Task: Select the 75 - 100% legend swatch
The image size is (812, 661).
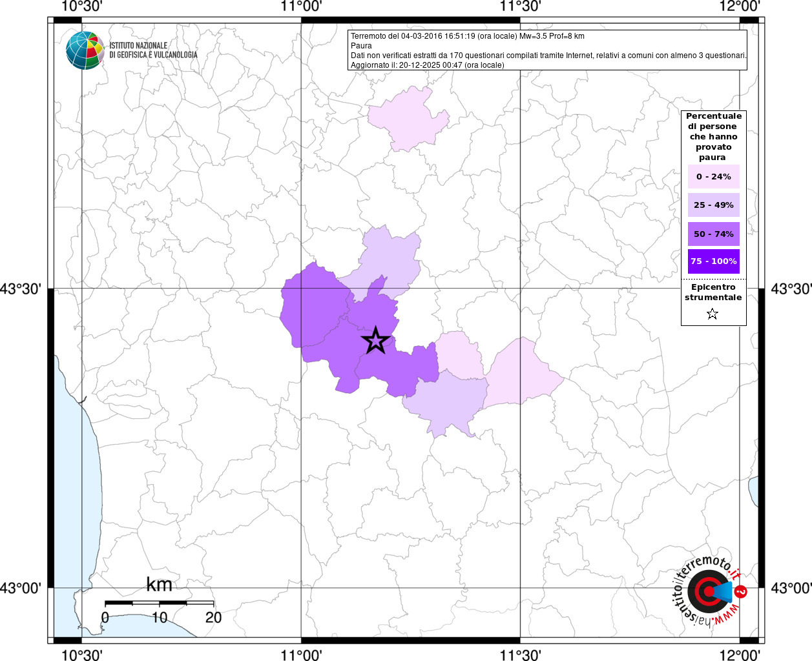Action: pyautogui.click(x=714, y=261)
